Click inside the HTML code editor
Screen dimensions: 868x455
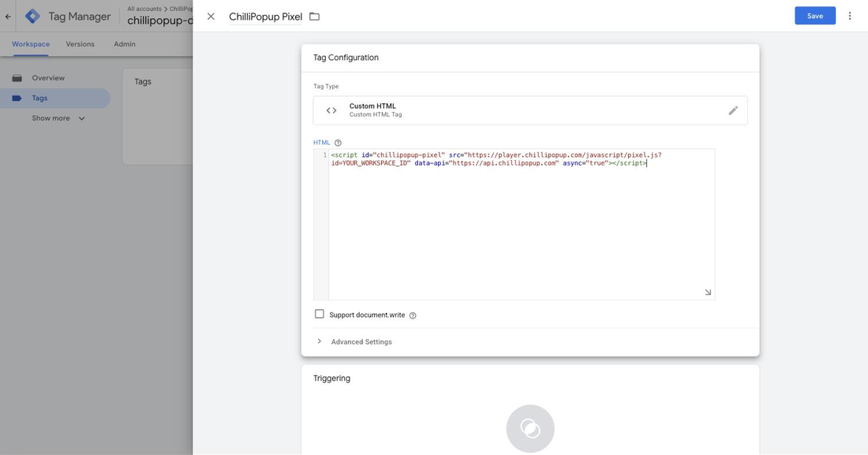[x=522, y=224]
